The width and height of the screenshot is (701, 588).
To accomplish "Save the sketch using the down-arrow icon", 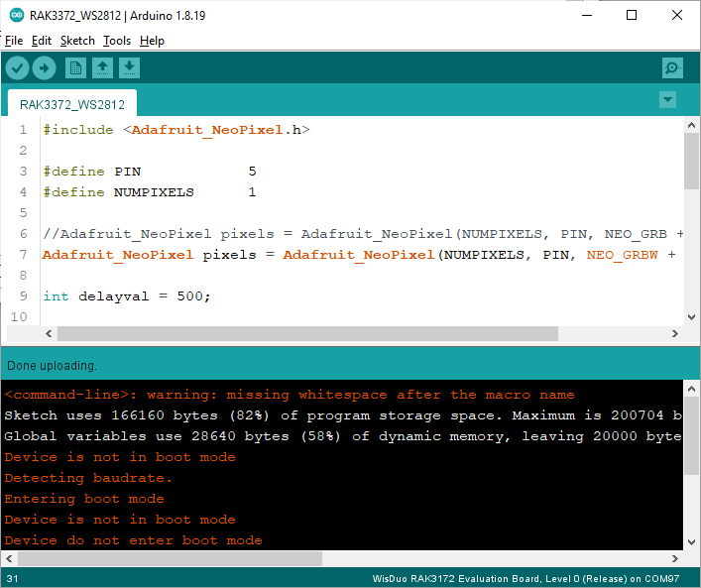I will pyautogui.click(x=129, y=67).
